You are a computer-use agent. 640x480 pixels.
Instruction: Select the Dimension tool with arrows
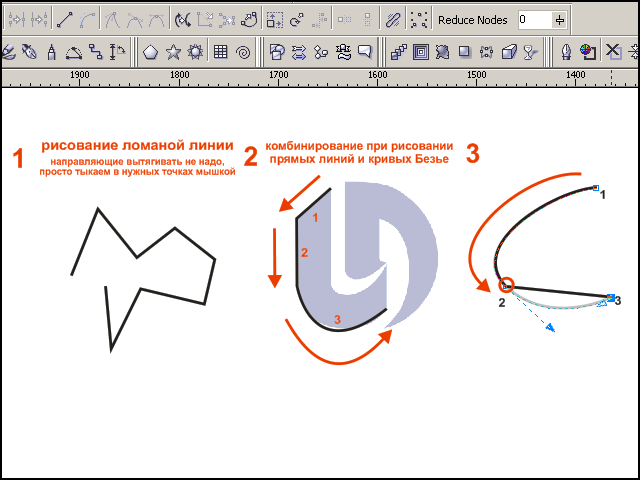tap(118, 51)
